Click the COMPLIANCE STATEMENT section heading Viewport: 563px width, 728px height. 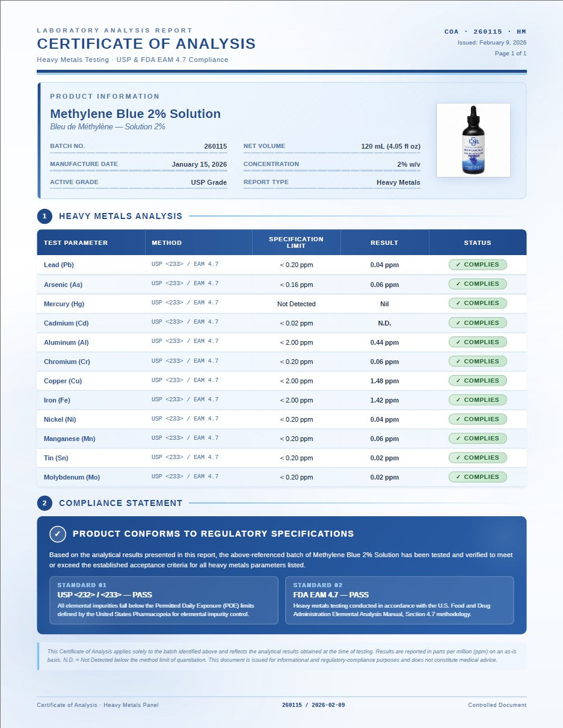coord(120,503)
